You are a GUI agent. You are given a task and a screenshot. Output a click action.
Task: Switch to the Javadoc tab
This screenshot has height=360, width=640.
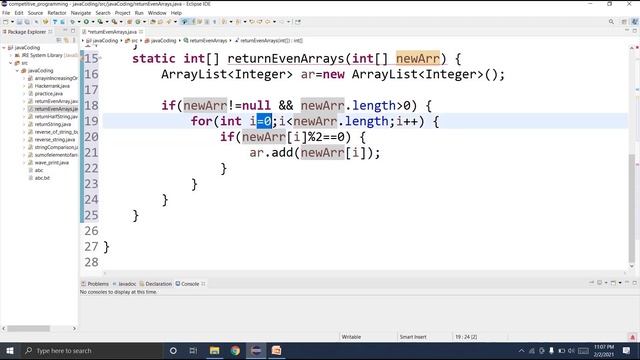coord(124,284)
